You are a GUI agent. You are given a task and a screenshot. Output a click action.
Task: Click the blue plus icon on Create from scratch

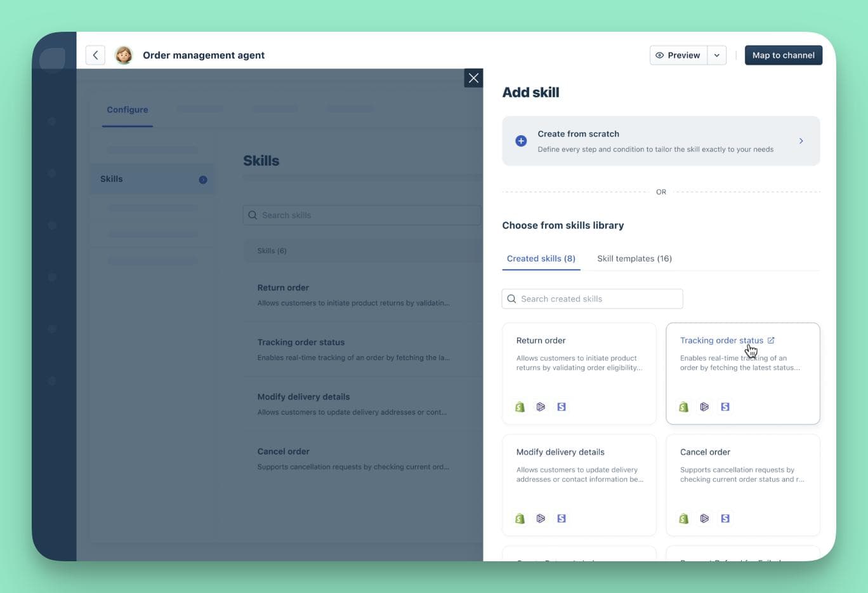click(x=520, y=140)
